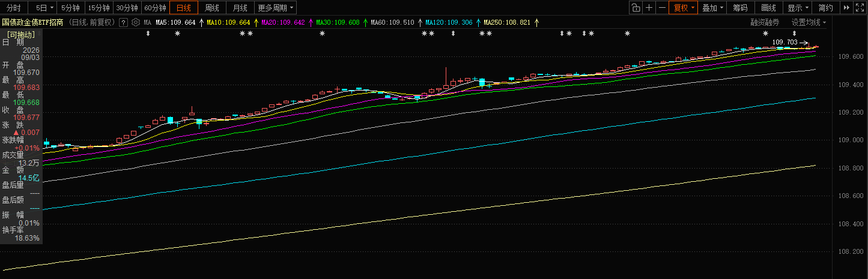
Task: Open the 复权 adjustment dropdown
Action: (684, 8)
